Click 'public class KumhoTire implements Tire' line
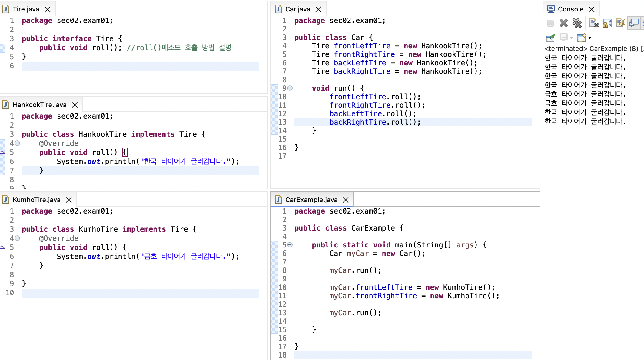 [x=109, y=229]
